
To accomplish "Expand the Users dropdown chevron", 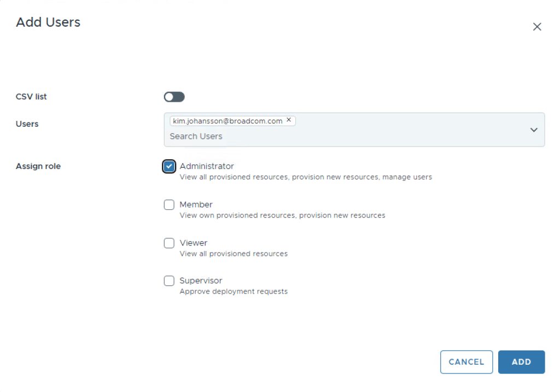I will pyautogui.click(x=534, y=130).
